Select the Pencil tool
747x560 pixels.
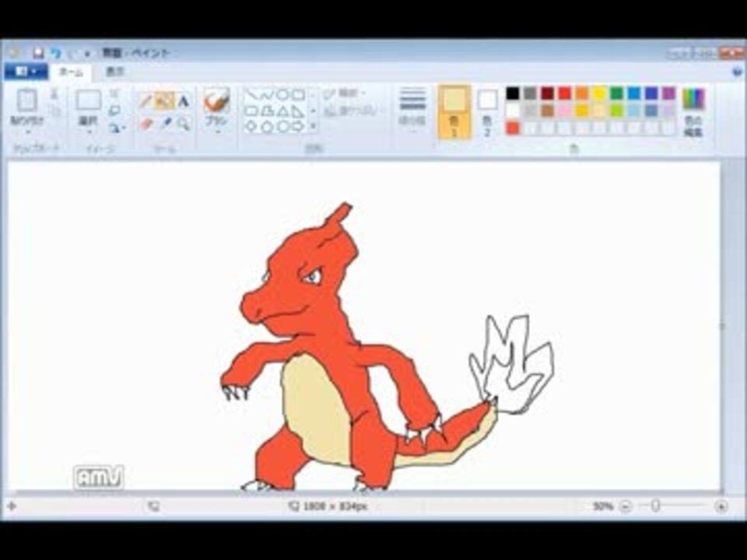pos(146,100)
